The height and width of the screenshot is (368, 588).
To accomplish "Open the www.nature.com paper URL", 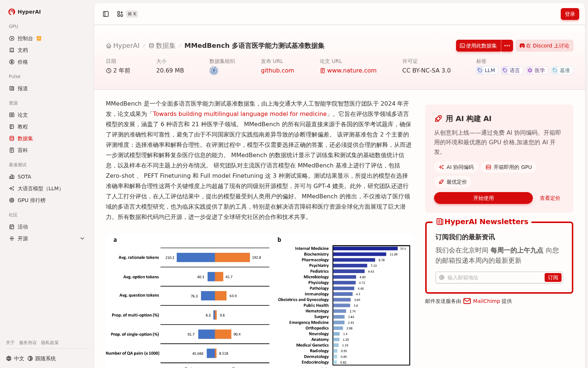I will click(348, 71).
